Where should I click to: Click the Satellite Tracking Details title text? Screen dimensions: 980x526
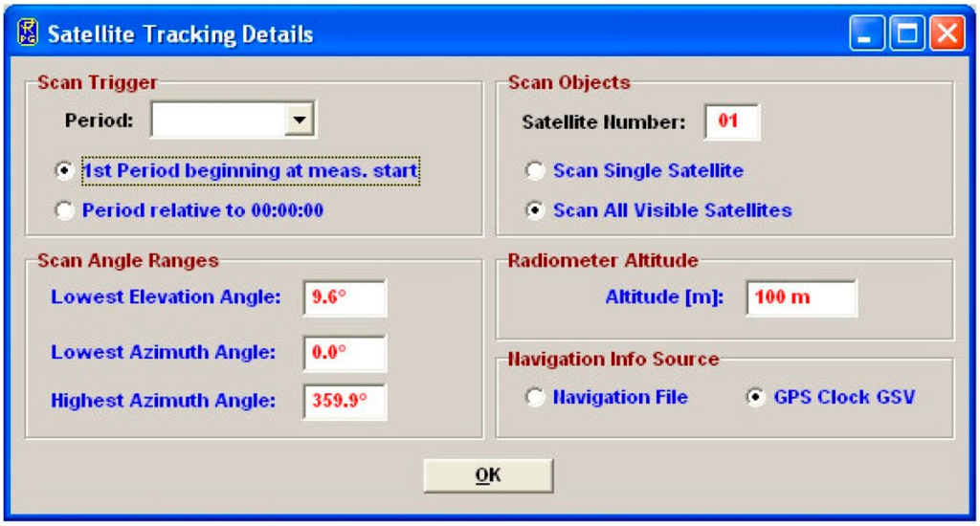click(x=180, y=34)
